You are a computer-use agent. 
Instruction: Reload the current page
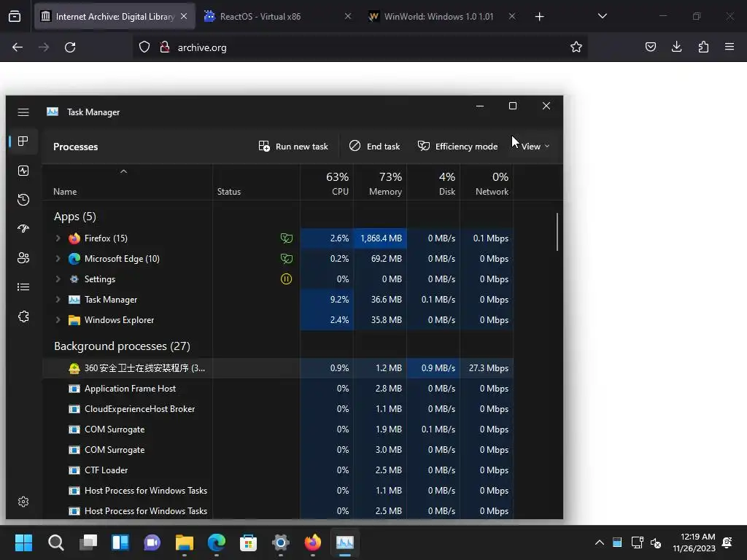[70, 47]
